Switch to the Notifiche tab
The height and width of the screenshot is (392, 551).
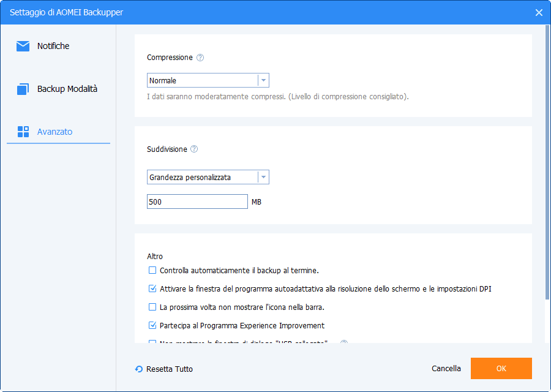point(53,46)
